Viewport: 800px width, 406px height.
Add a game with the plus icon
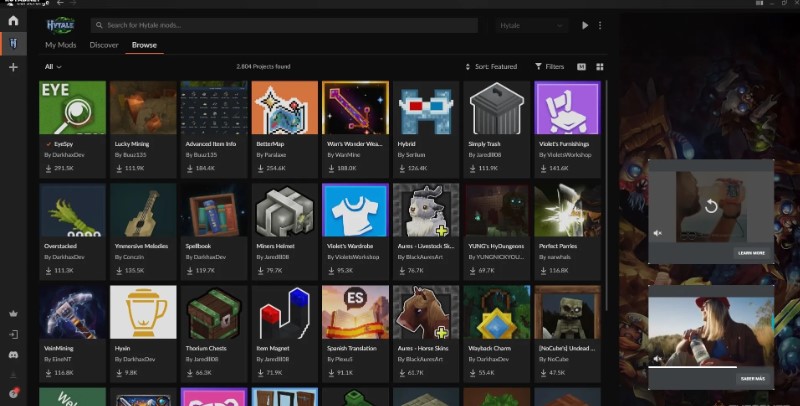pos(13,67)
